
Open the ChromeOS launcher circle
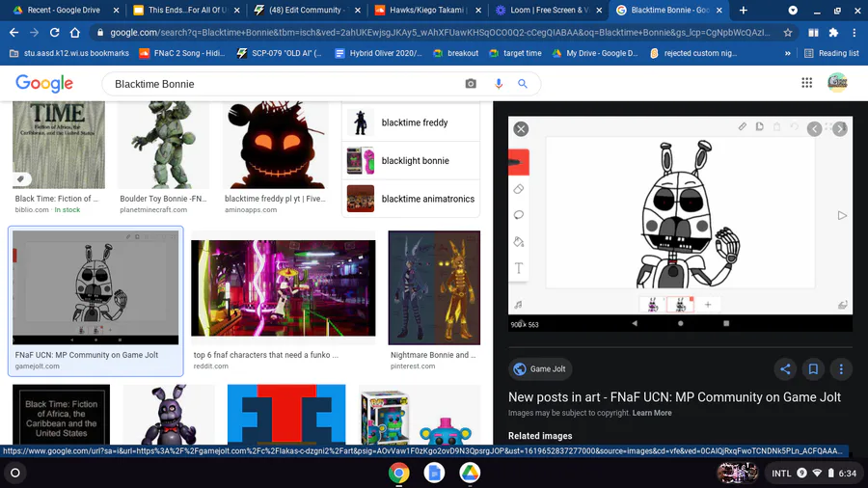tap(15, 474)
